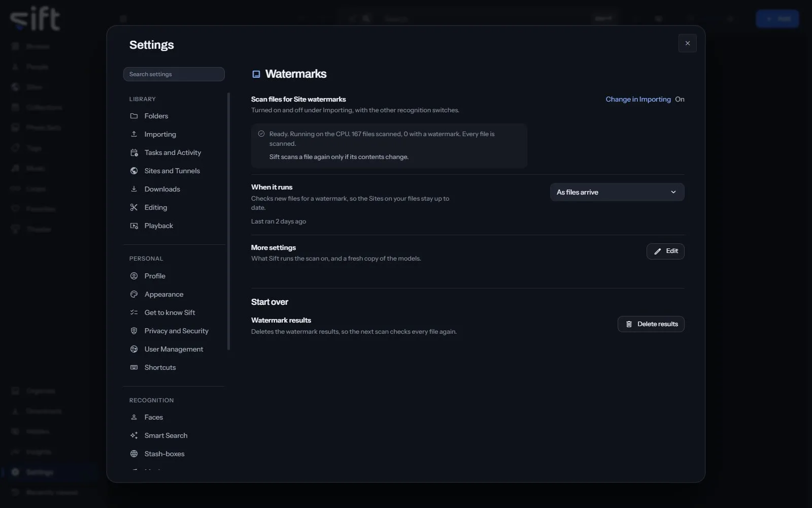Click the settings sidebar scrollbar

[228, 221]
